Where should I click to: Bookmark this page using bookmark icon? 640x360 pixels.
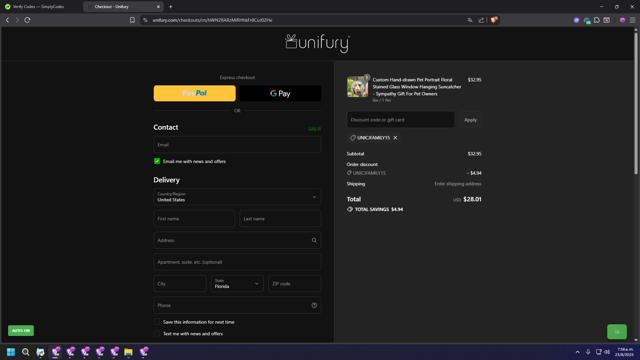[132, 20]
